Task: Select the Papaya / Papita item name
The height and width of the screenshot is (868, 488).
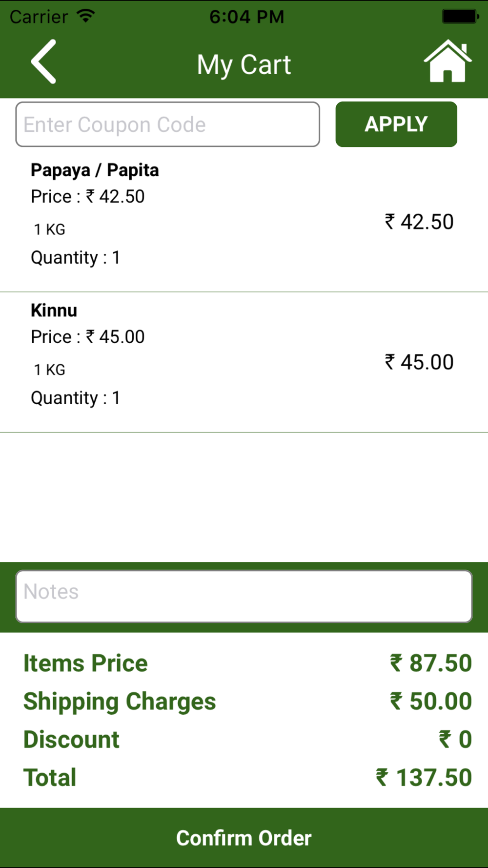Action: click(x=95, y=170)
